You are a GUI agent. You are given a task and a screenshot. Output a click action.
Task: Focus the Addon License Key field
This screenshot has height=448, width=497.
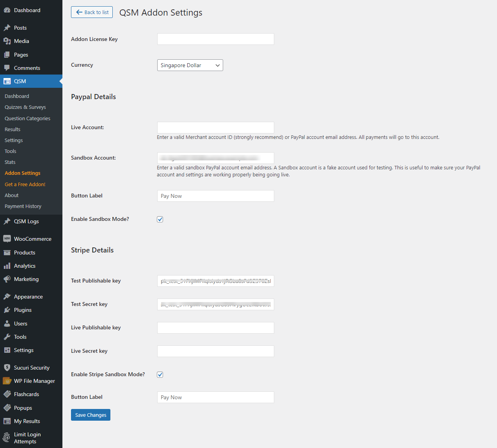tap(216, 39)
